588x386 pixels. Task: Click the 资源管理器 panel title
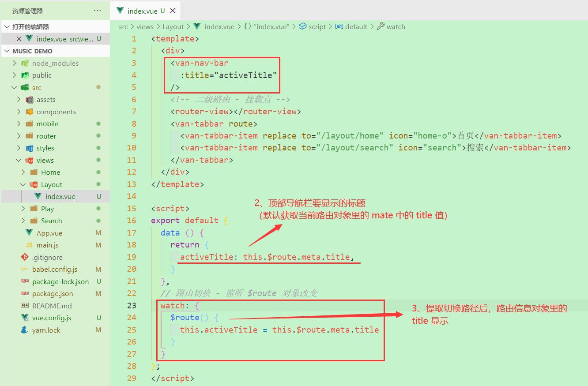click(x=28, y=11)
